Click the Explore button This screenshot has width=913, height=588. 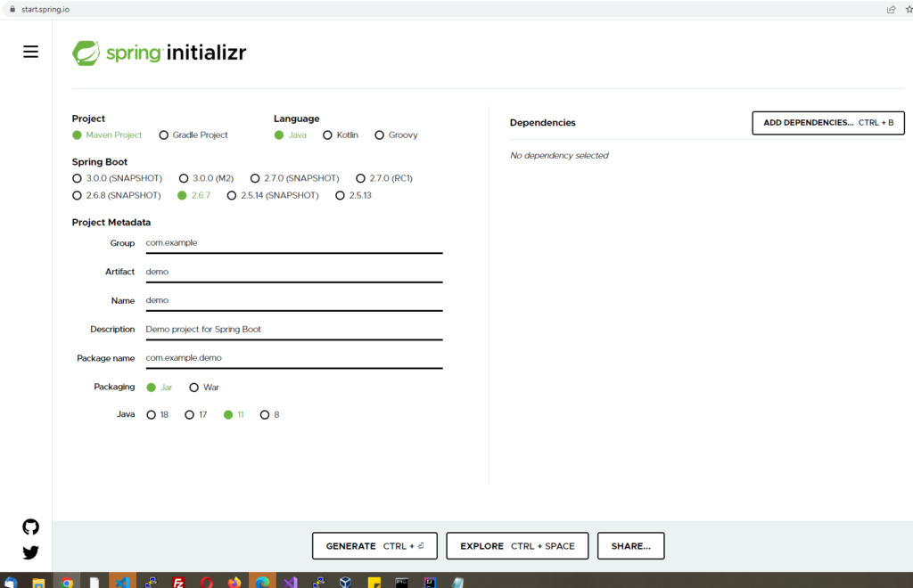pos(517,546)
